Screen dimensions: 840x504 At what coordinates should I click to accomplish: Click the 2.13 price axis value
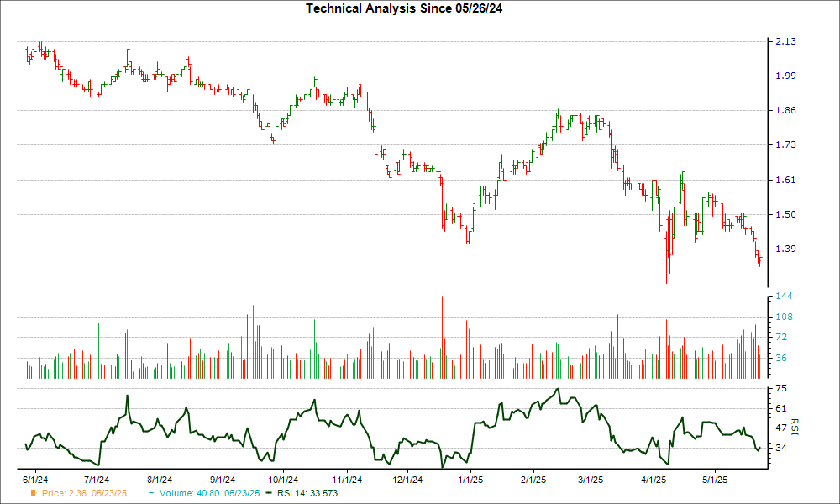coord(786,41)
